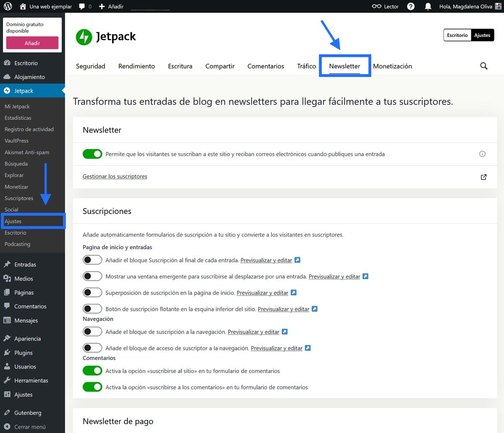Click the pink Añadir domain button

coord(32,43)
